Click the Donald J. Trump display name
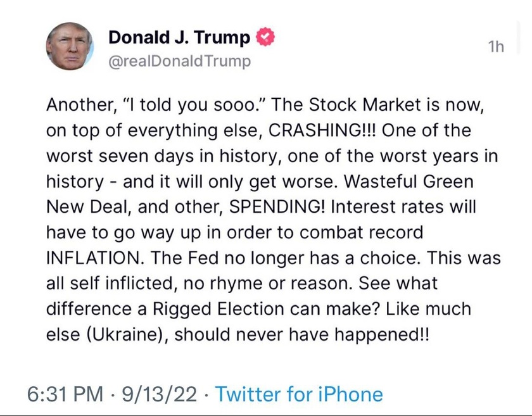This screenshot has width=532, height=416. [179, 37]
